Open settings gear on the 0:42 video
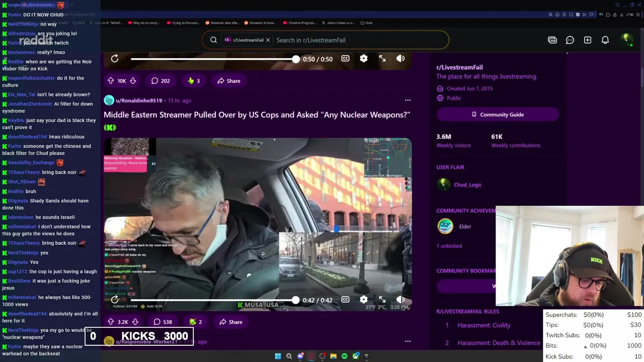Image resolution: width=644 pixels, height=362 pixels. 364,300
